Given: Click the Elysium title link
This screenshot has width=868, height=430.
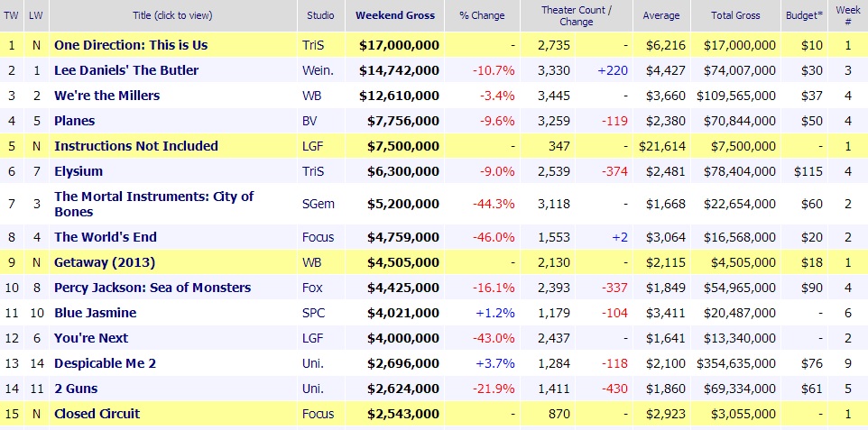Looking at the screenshot, I should click(78, 171).
